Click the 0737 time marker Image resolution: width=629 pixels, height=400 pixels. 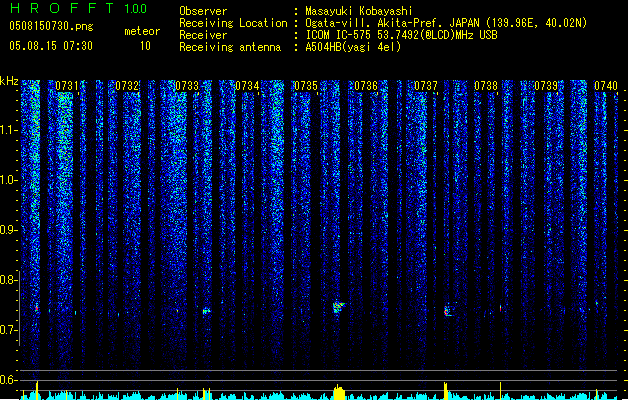[426, 86]
